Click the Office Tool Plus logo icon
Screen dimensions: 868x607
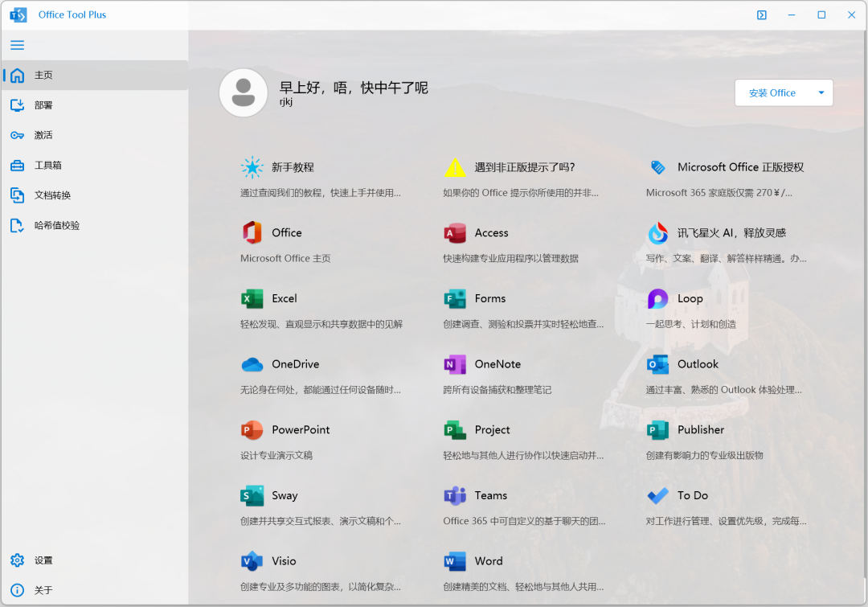point(18,15)
